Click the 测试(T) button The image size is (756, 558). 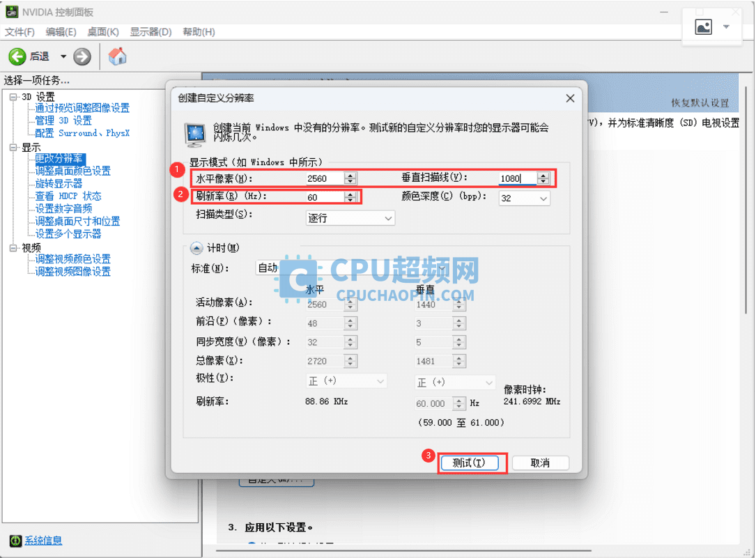coord(469,463)
